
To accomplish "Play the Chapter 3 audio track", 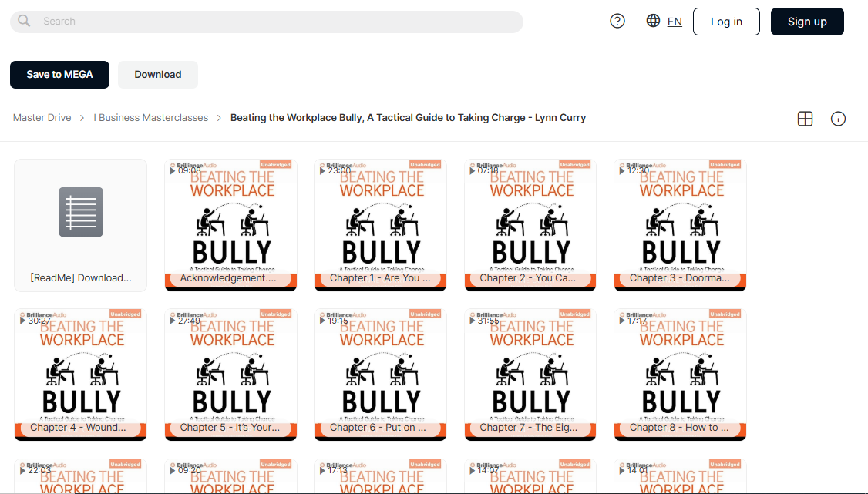I will [x=621, y=170].
